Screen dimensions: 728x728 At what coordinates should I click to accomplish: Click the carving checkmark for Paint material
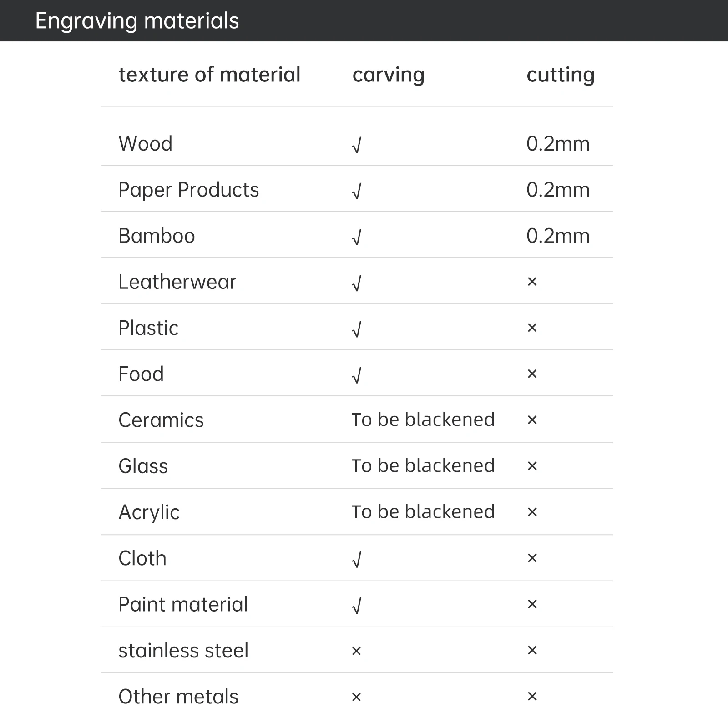coord(357,606)
